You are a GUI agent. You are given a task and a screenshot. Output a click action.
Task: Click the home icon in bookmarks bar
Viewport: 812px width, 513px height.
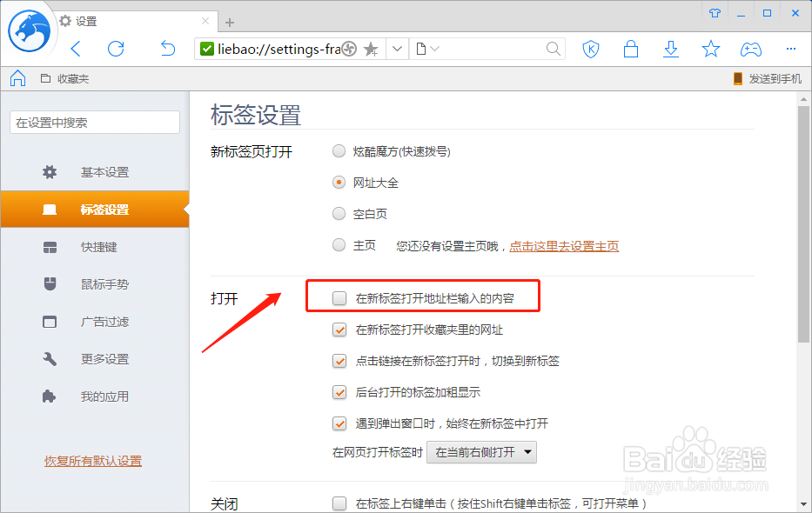point(17,78)
